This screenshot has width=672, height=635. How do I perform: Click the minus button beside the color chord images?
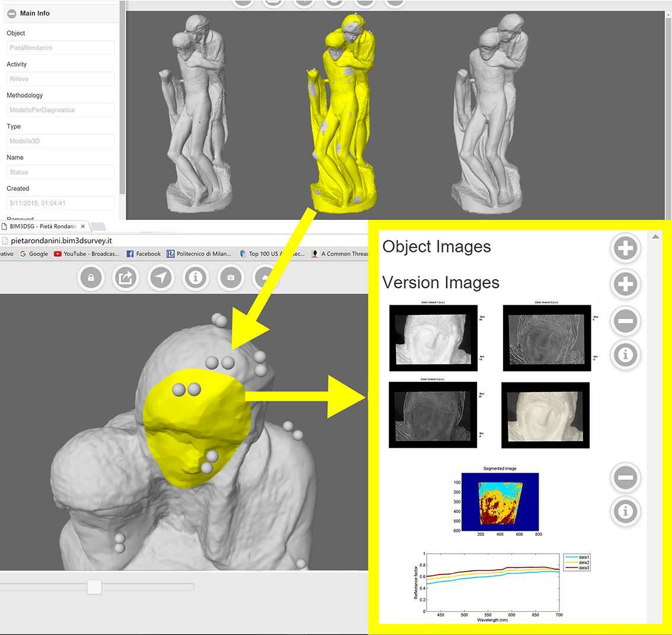pos(625,321)
